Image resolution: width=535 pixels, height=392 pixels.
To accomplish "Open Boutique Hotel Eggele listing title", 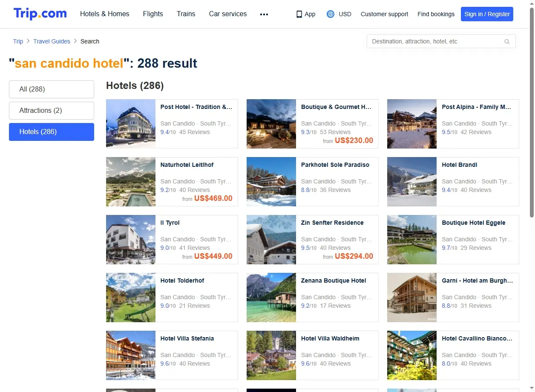I will click(474, 223).
